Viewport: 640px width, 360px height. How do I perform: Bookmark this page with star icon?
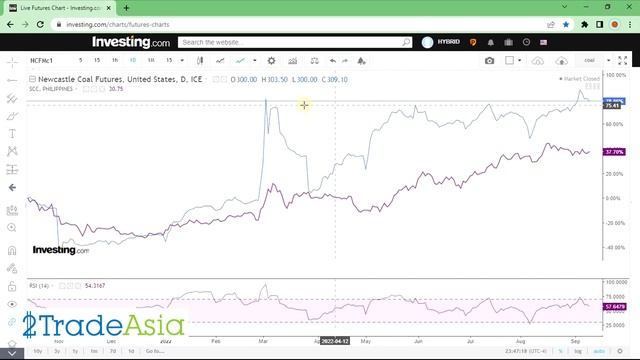[566, 24]
